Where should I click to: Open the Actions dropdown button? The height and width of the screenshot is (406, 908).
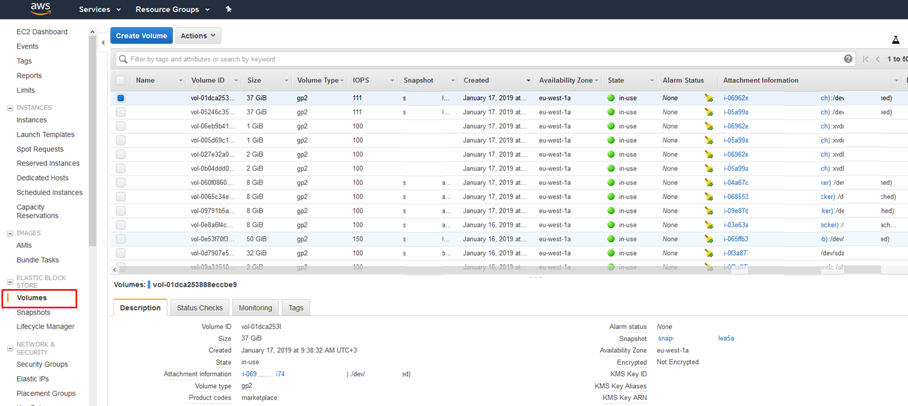pyautogui.click(x=198, y=35)
